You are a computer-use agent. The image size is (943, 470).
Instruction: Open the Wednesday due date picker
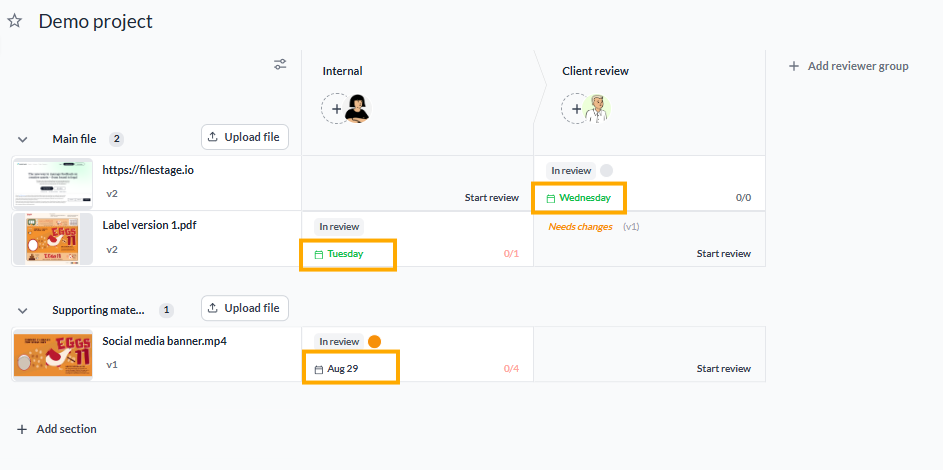[579, 198]
